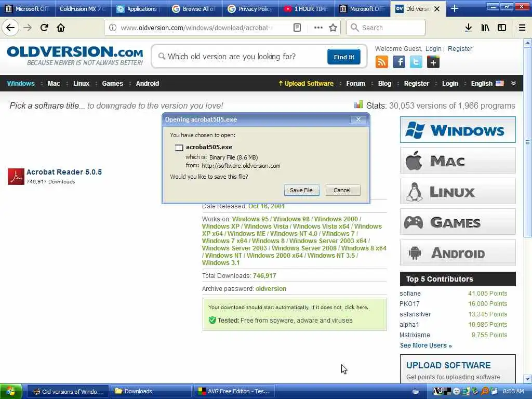The image size is (532, 399).
Task: Open the downloads arrow in toolbar
Action: tap(469, 28)
